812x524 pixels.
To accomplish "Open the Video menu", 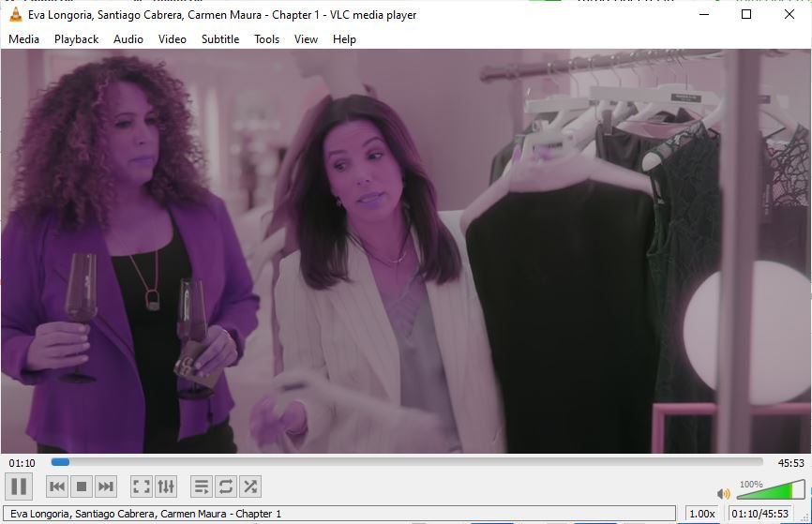I will click(172, 39).
